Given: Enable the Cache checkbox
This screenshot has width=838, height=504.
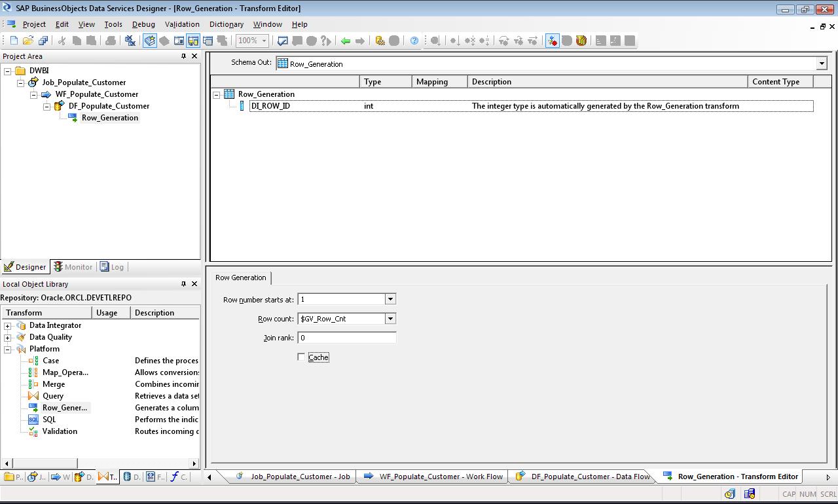Looking at the screenshot, I should click(301, 357).
